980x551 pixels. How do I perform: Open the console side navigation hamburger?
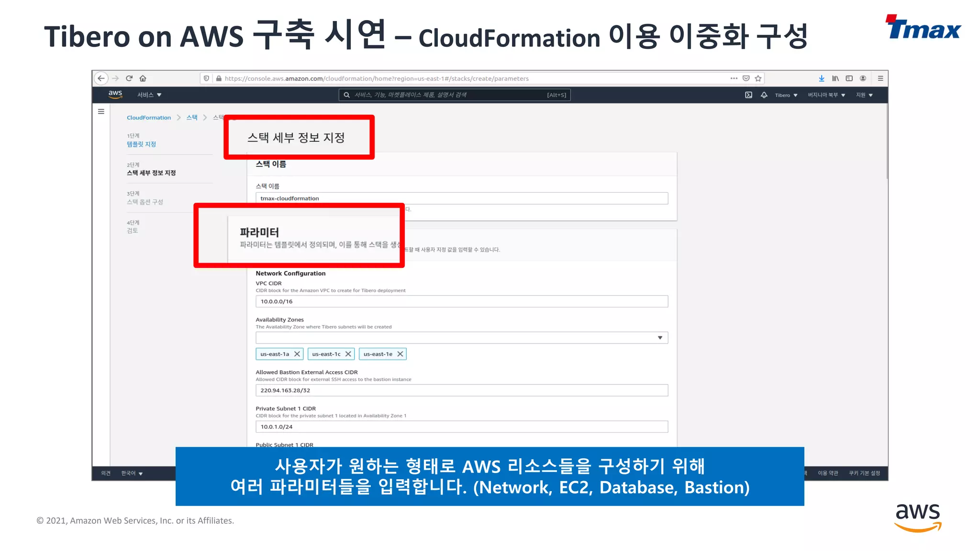tap(101, 111)
